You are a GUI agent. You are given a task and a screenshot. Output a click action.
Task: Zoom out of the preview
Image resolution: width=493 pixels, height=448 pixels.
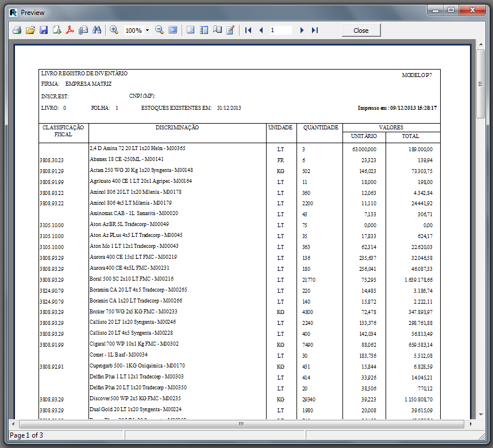(159, 30)
